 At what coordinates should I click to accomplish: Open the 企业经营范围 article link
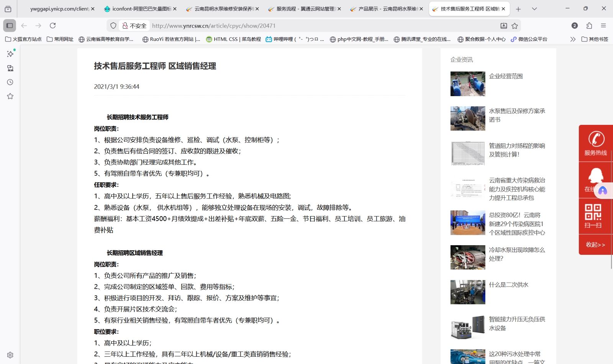pos(506,76)
